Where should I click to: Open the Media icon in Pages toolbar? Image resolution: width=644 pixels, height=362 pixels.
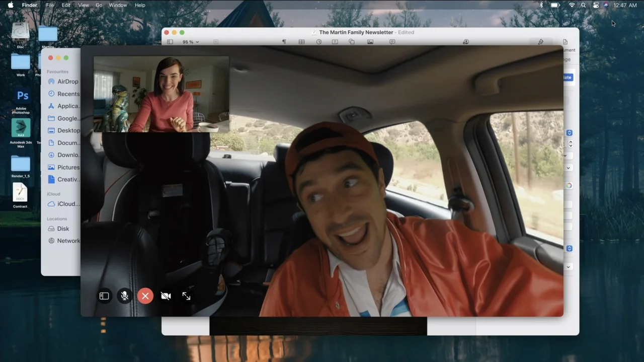pyautogui.click(x=370, y=42)
